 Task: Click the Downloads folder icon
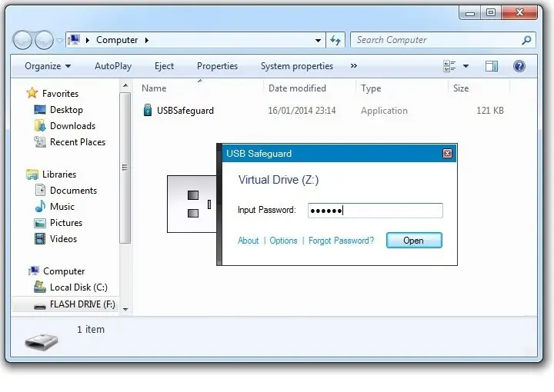coord(40,125)
